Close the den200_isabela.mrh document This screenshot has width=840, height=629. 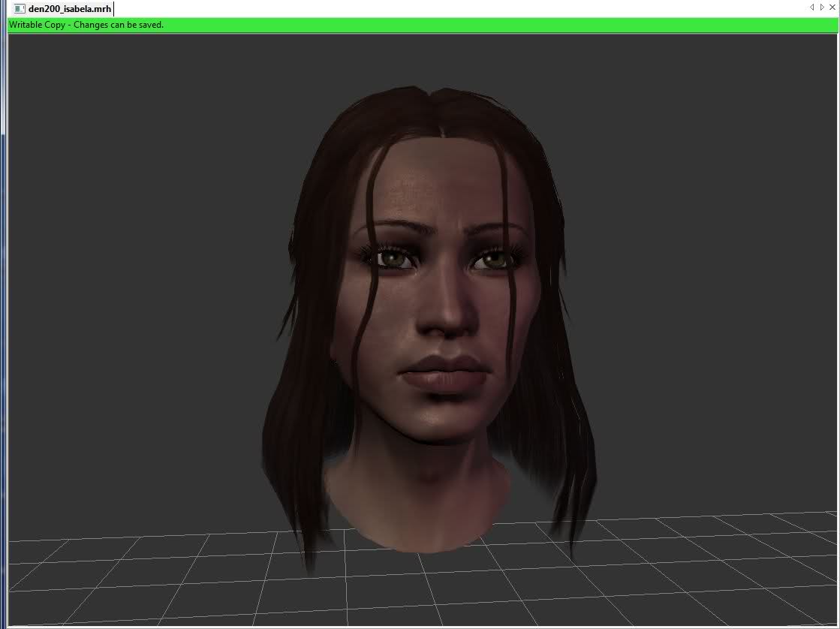click(832, 7)
